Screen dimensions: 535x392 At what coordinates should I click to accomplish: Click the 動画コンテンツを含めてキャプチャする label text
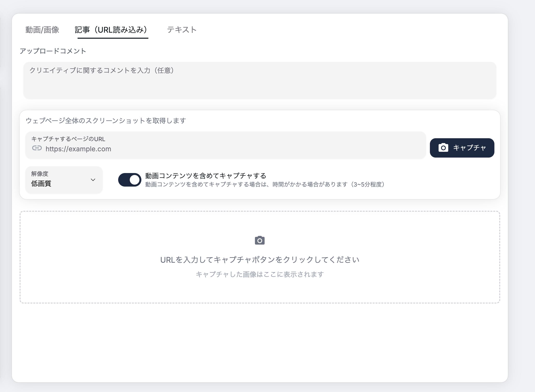tap(205, 176)
